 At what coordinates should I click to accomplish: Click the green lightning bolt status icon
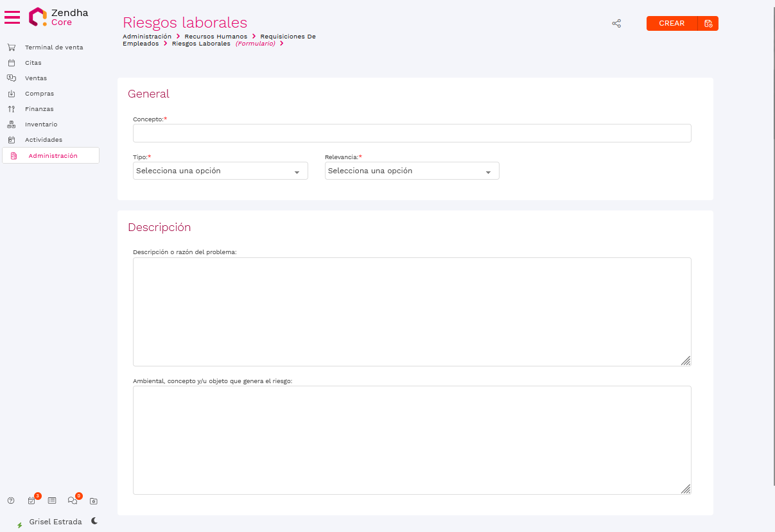(19, 524)
